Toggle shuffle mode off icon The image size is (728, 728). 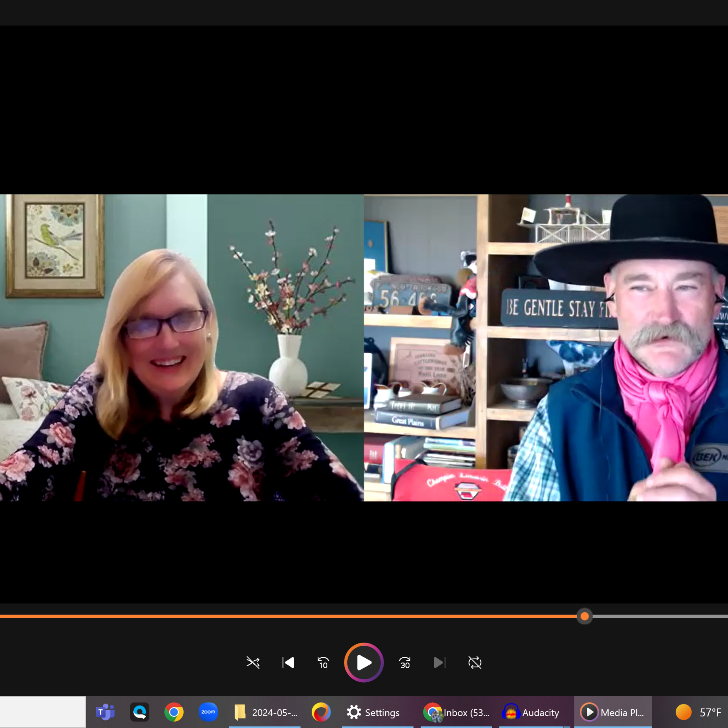(x=253, y=662)
